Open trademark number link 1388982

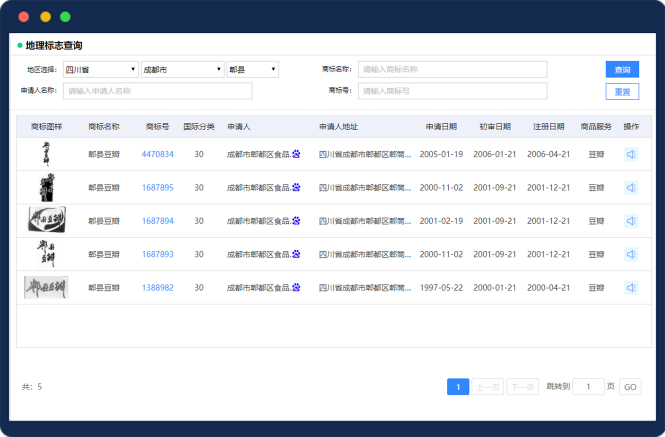(158, 288)
